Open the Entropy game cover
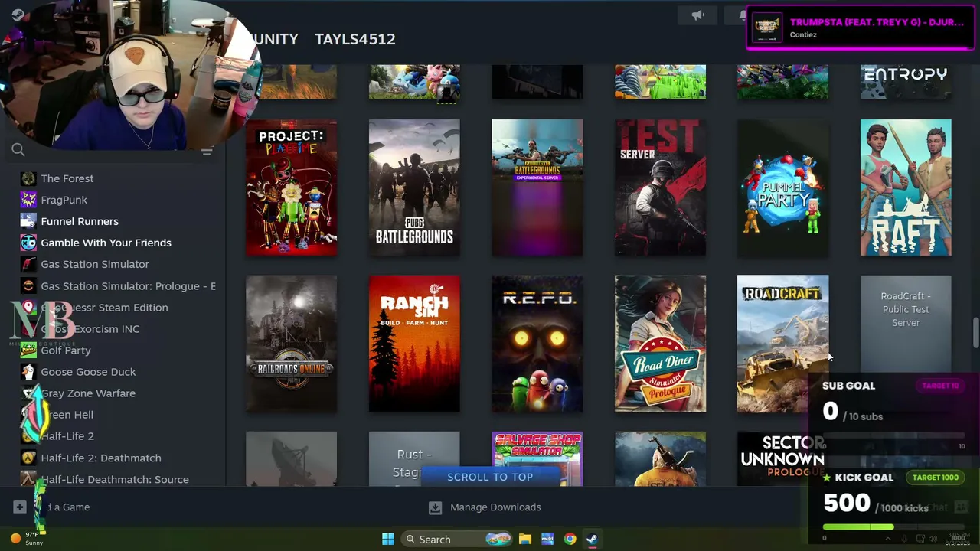The image size is (980, 551). click(x=906, y=82)
